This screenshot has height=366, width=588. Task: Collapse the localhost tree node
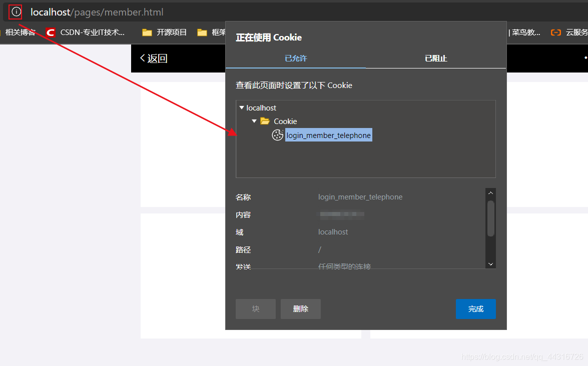242,107
